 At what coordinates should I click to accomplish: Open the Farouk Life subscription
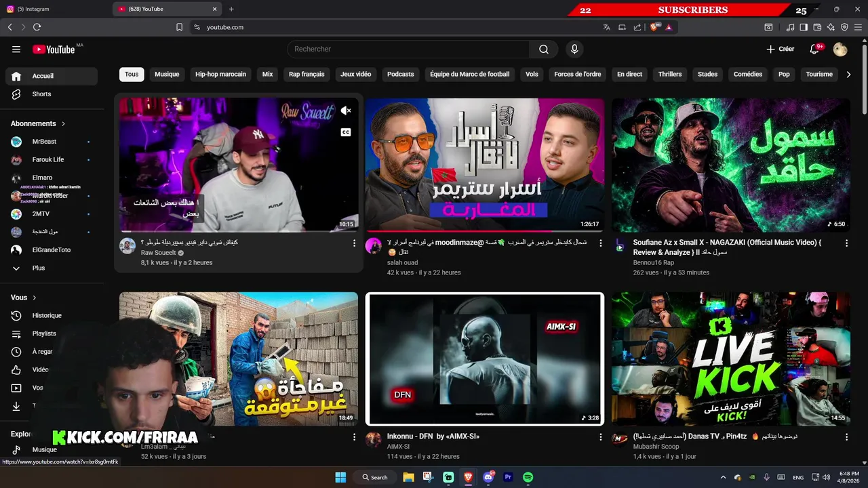click(x=52, y=159)
